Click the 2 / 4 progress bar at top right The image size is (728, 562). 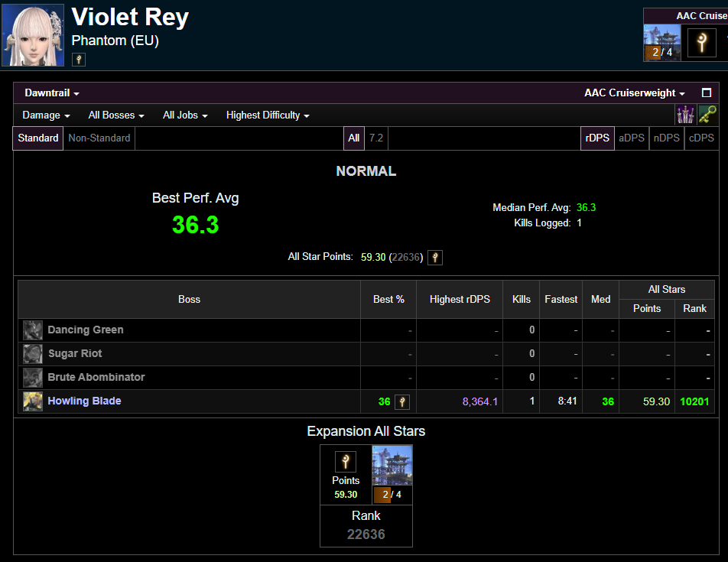pos(662,52)
